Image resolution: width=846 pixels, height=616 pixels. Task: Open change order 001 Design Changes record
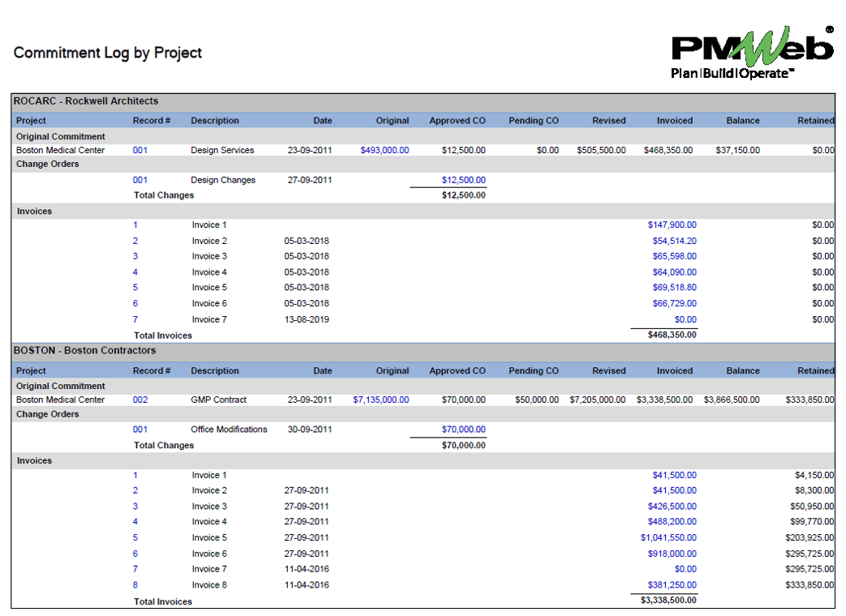coord(140,180)
